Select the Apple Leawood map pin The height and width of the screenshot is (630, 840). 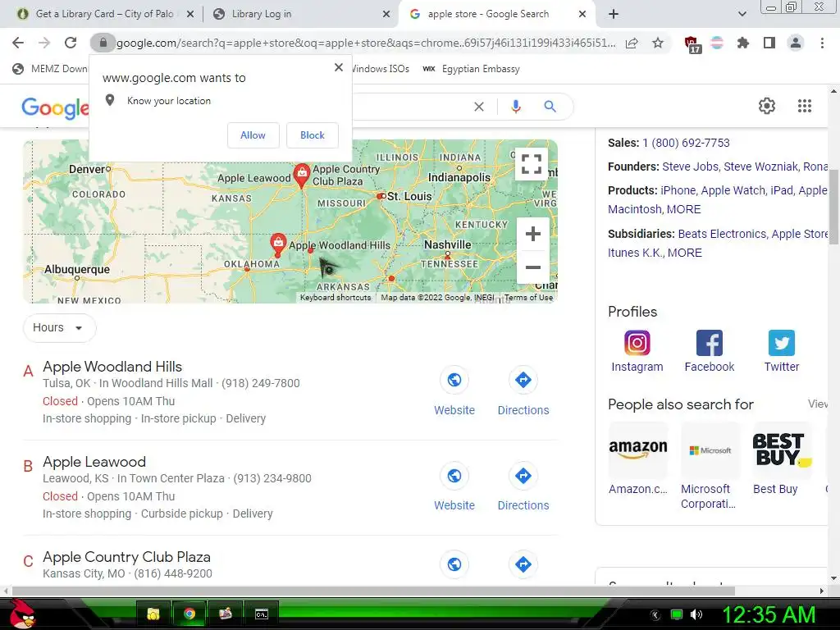(x=302, y=175)
